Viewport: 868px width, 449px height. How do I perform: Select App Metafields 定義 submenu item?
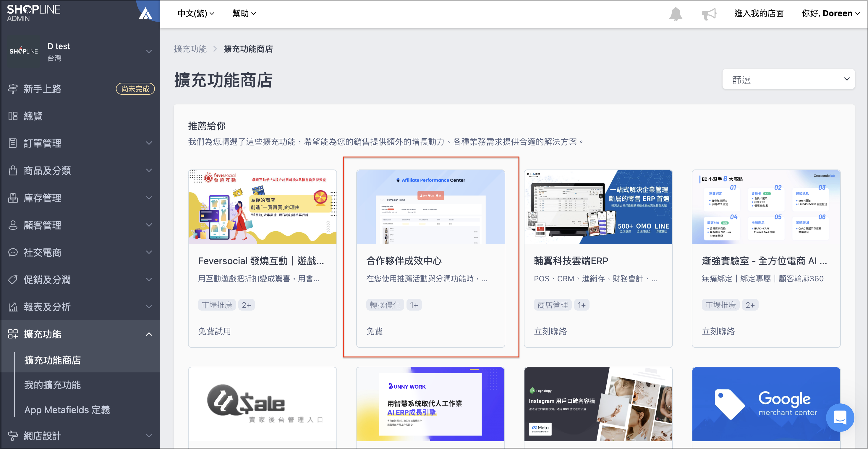[67, 410]
